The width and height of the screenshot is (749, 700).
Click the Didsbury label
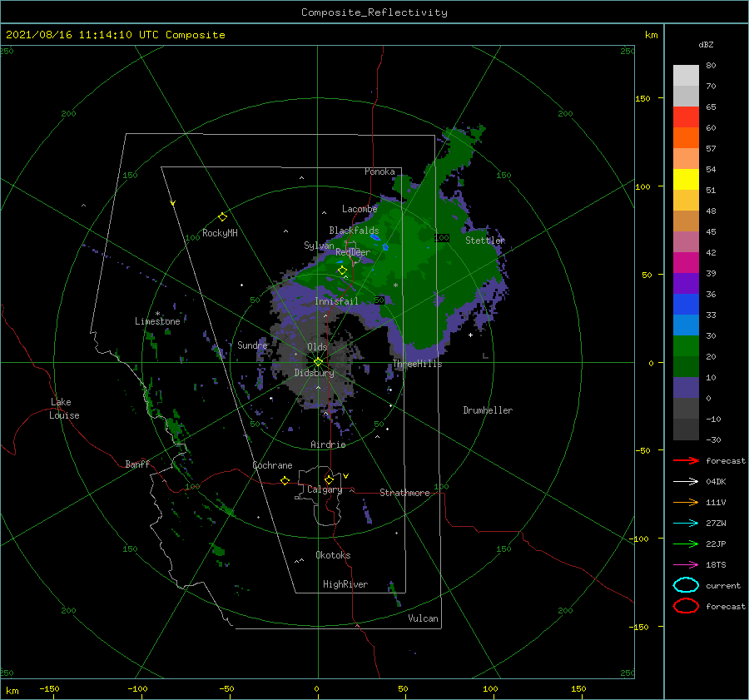(315, 373)
